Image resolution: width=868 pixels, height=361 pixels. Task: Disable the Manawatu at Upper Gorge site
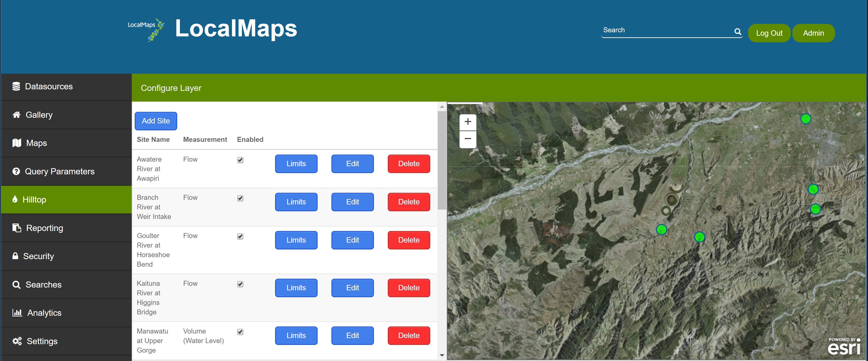[x=240, y=332]
